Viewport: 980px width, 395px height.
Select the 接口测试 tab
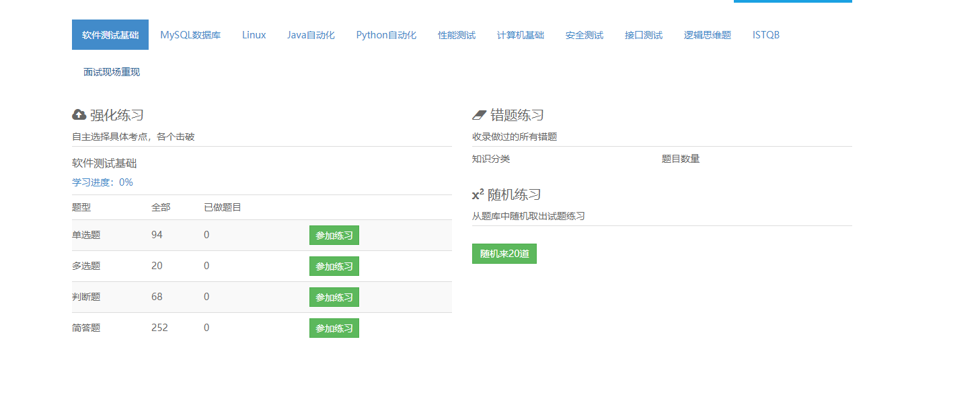coord(644,35)
